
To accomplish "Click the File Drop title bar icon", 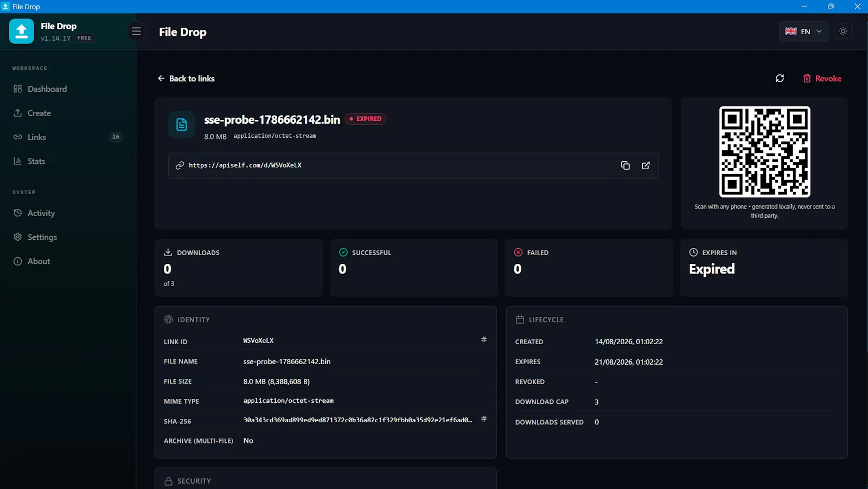I will coord(6,7).
